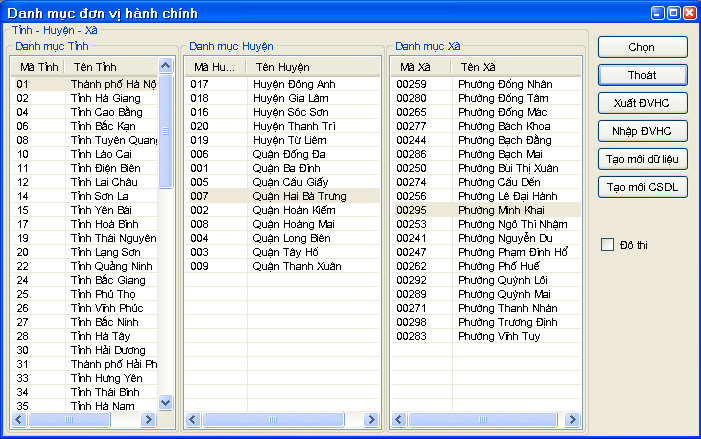Select Quận Hoàn Kiếm row
Viewport: 701px width, 439px height.
click(283, 210)
